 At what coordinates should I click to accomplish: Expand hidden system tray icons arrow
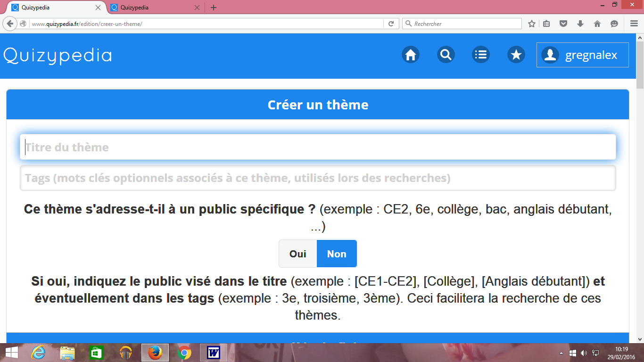[561, 353]
